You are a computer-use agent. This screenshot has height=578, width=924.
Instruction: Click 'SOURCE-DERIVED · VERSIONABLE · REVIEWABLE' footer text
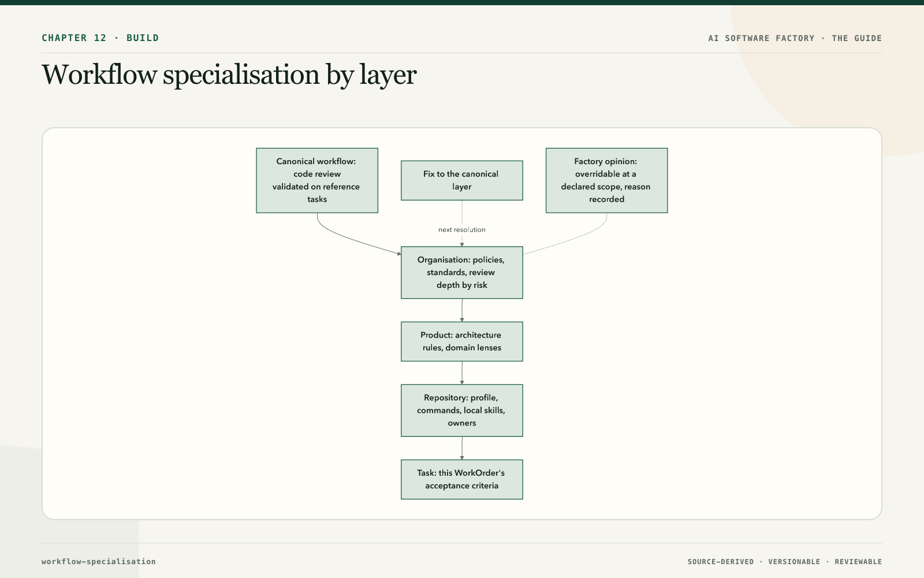pyautogui.click(x=785, y=562)
